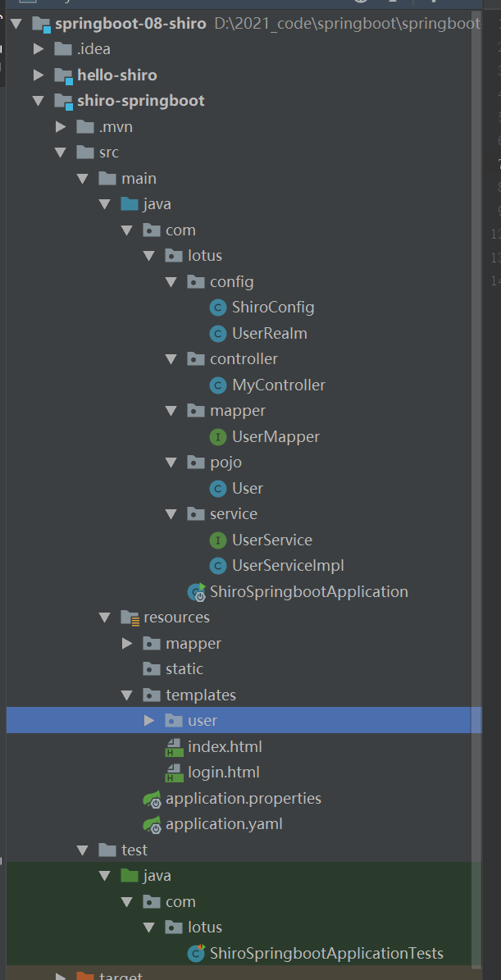This screenshot has width=501, height=980.
Task: Collapse the service package
Action: tap(171, 514)
